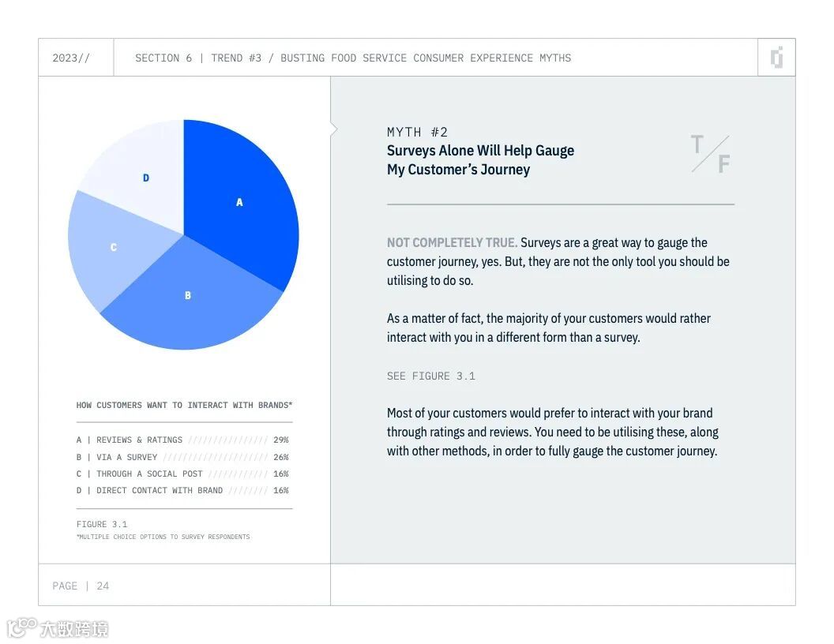This screenshot has height=644, width=834.
Task: Click the 'FIGURE 3.1' caption below legend
Action: tap(102, 524)
